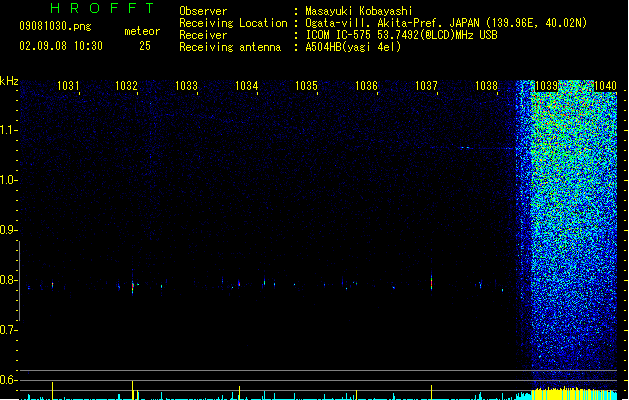Click the 1034 time axis marker
This screenshot has height=400, width=629.
pos(246,86)
